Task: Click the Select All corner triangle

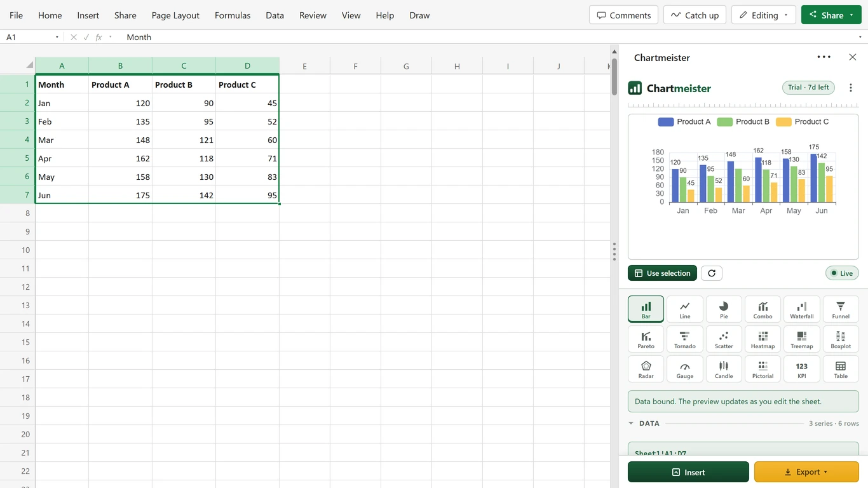Action: 29,65
